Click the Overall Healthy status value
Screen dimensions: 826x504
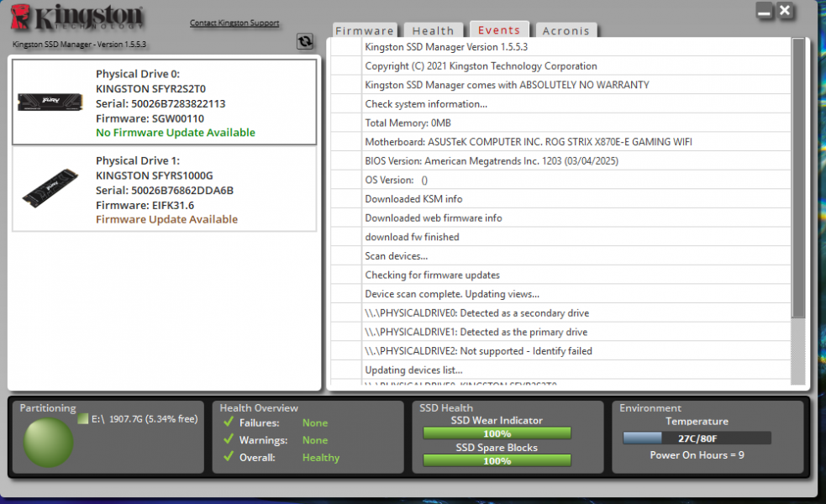(321, 458)
